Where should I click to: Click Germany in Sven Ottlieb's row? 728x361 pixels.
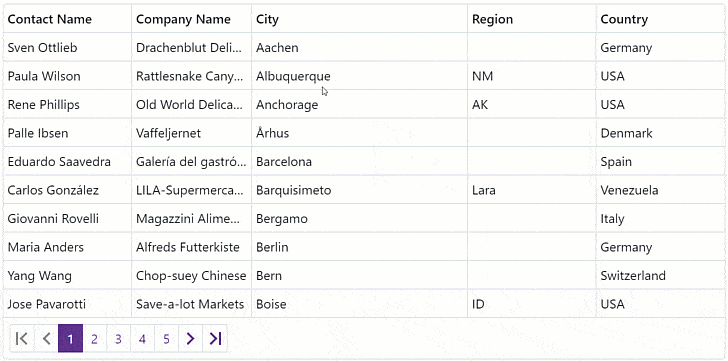pos(660,47)
